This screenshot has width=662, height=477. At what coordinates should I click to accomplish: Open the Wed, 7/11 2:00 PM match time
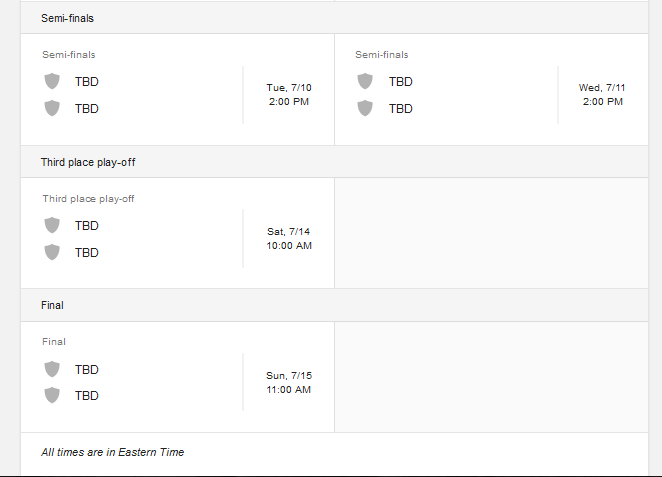click(604, 95)
